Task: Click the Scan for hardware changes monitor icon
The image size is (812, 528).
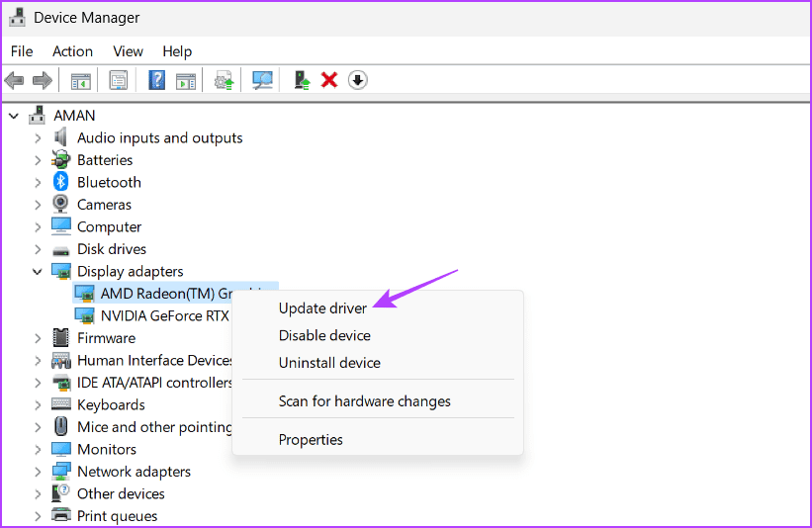Action: (x=262, y=80)
